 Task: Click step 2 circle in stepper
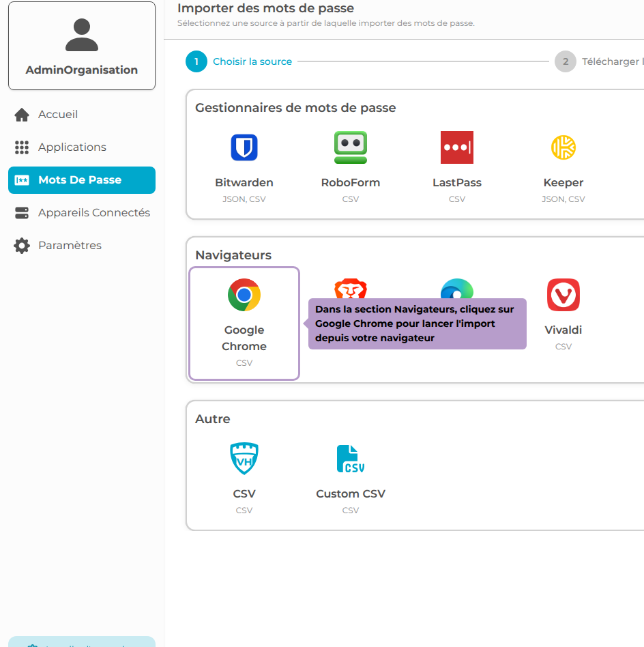[x=565, y=61]
